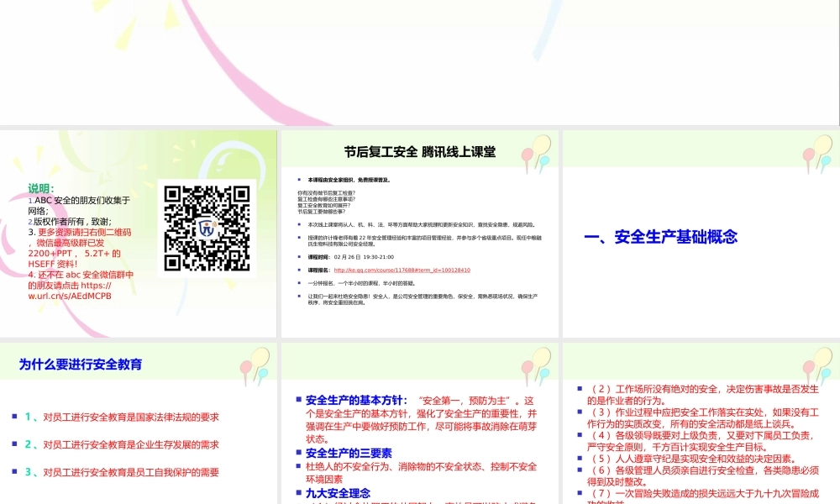This screenshot has height=504, width=840.
Task: Click bullet 1、对员工进行安全教育是国家法律法规的要求
Action: coord(122,417)
